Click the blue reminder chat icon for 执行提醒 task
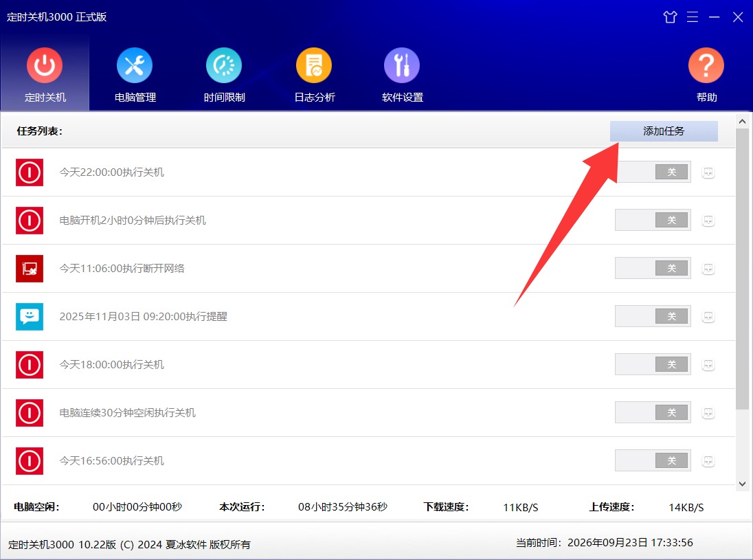Viewport: 753px width, 560px height. click(30, 317)
